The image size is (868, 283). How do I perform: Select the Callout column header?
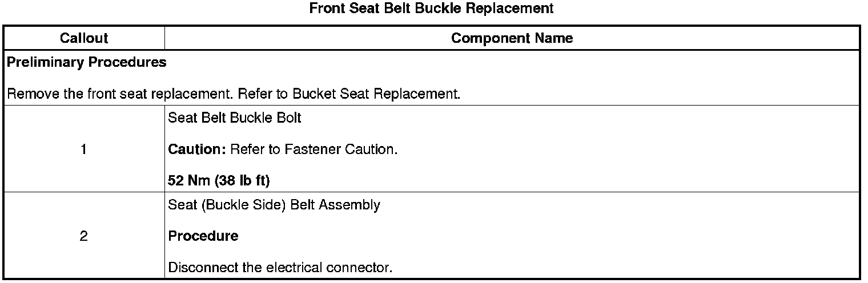tap(84, 38)
